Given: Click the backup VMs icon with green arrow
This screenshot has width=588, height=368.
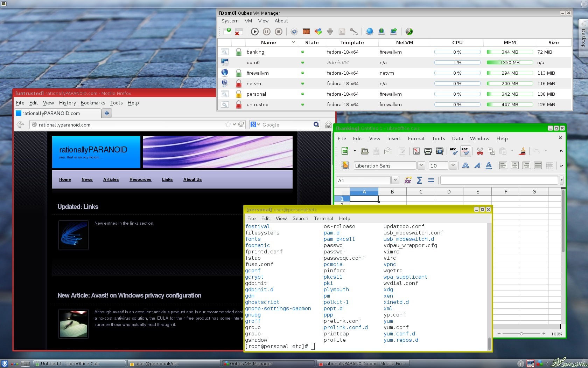Looking at the screenshot, I should pyautogui.click(x=393, y=32).
